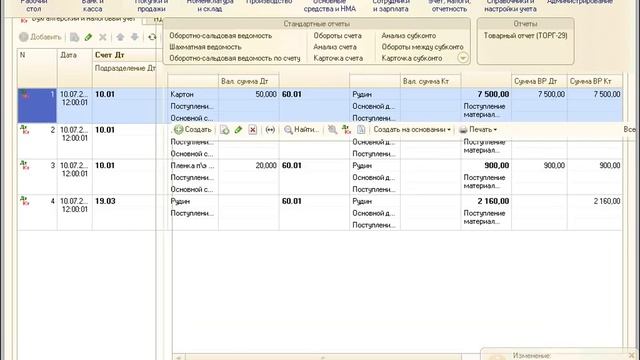Click the copy document icon next to Создать
Viewport: 640px width, 360px height.
pyautogui.click(x=224, y=130)
